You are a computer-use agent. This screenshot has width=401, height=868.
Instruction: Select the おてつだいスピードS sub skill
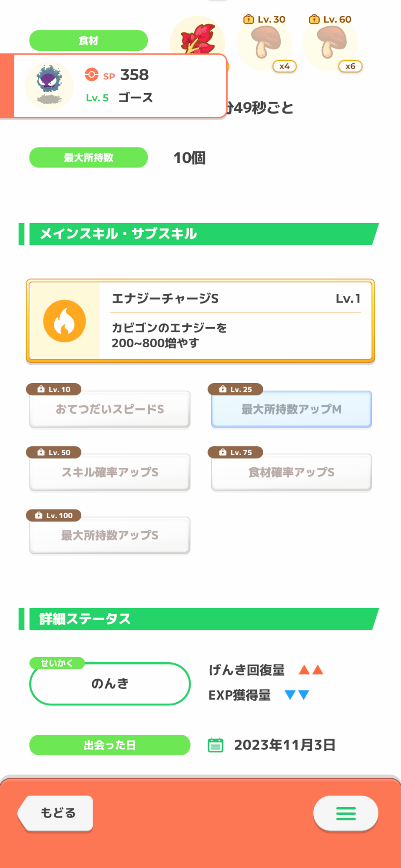(x=110, y=409)
